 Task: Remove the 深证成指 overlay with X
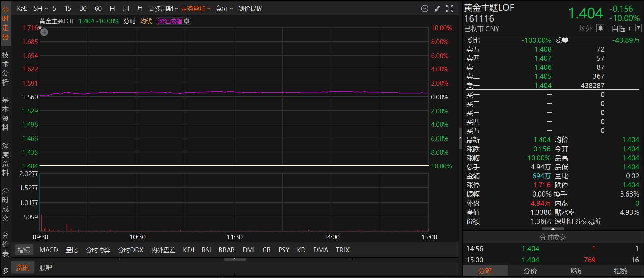(187, 21)
